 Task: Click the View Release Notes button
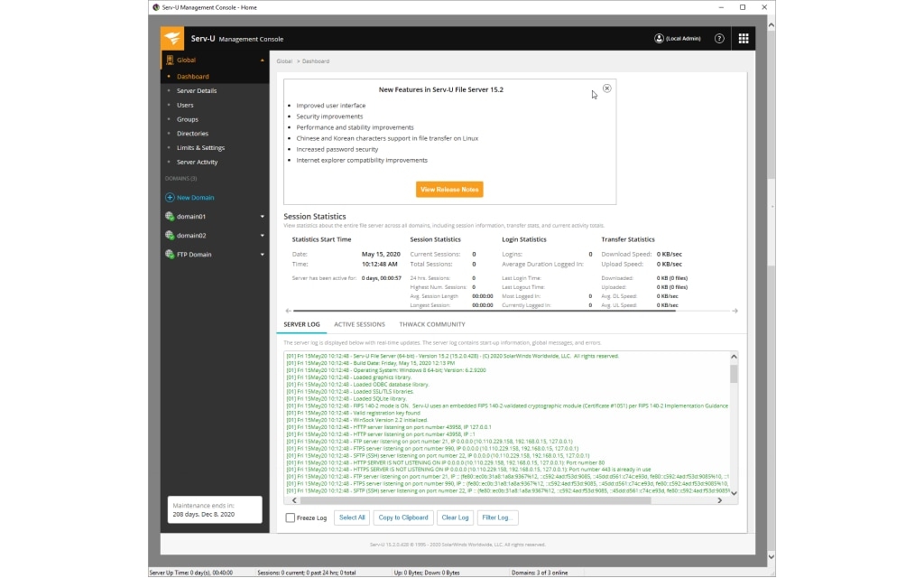pos(450,189)
